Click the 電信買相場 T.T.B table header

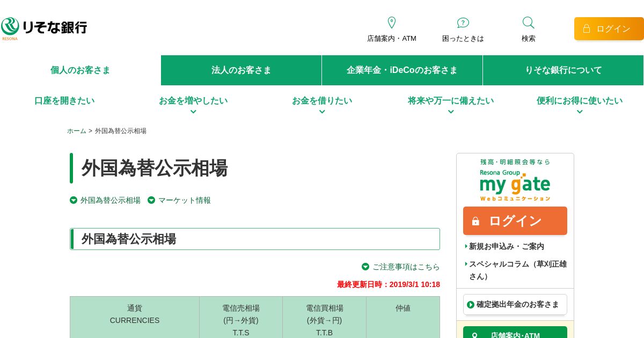[325, 317]
